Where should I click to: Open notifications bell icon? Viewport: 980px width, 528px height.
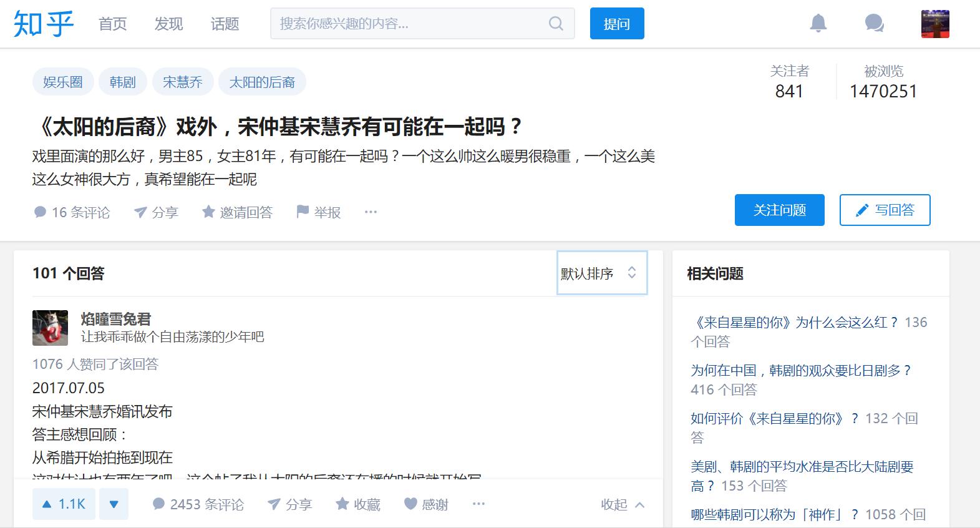click(818, 24)
